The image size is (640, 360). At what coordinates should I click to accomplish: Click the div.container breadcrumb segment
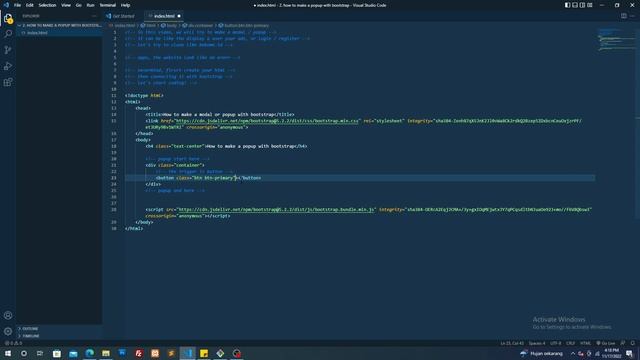(198, 25)
